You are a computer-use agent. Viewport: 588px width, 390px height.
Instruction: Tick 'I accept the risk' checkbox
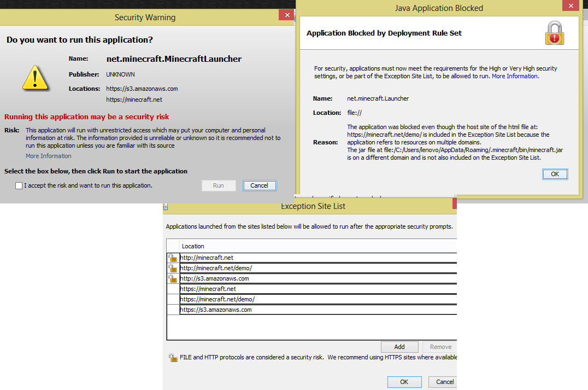point(19,186)
